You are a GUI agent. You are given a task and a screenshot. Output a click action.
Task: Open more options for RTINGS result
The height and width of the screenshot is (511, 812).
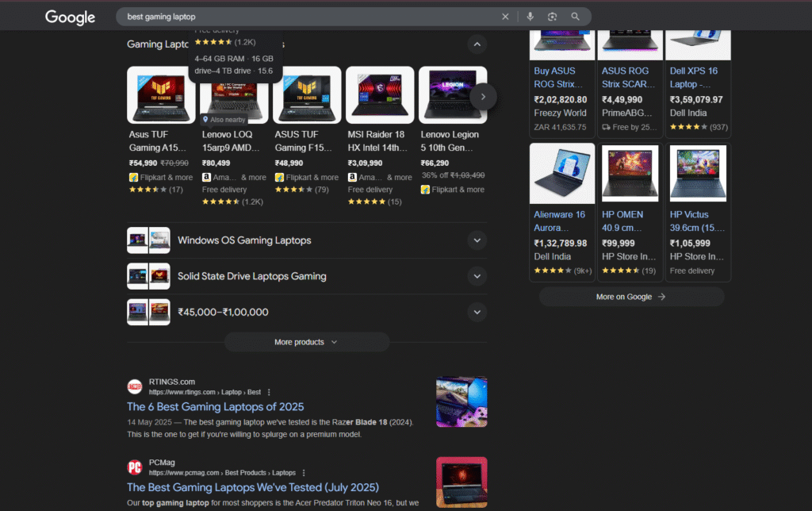269,392
